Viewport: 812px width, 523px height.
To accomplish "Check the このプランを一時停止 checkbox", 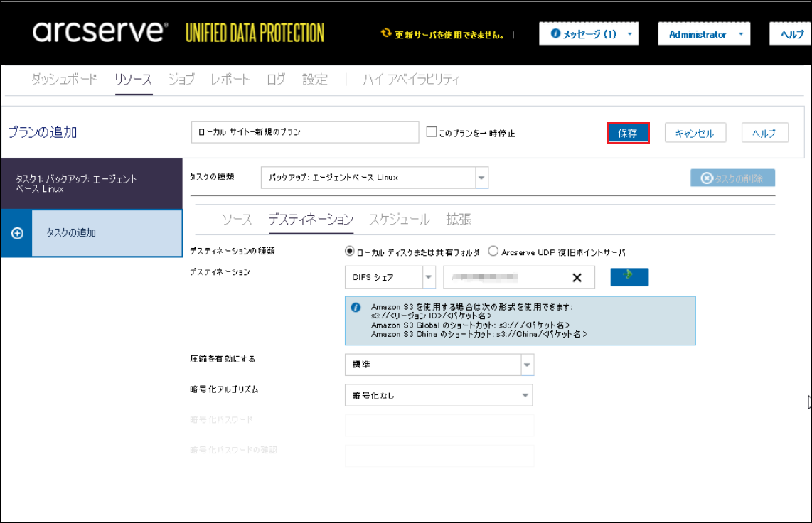I will tap(432, 132).
